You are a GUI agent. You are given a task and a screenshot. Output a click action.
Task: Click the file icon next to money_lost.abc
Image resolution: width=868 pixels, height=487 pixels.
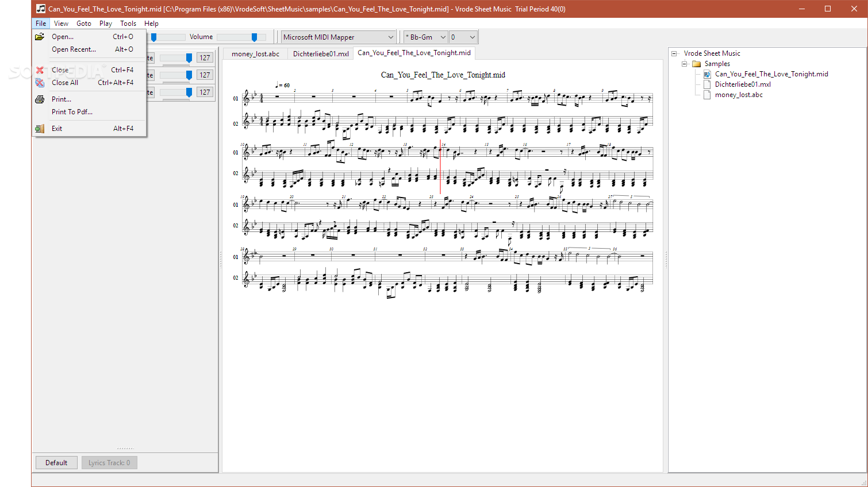point(707,95)
